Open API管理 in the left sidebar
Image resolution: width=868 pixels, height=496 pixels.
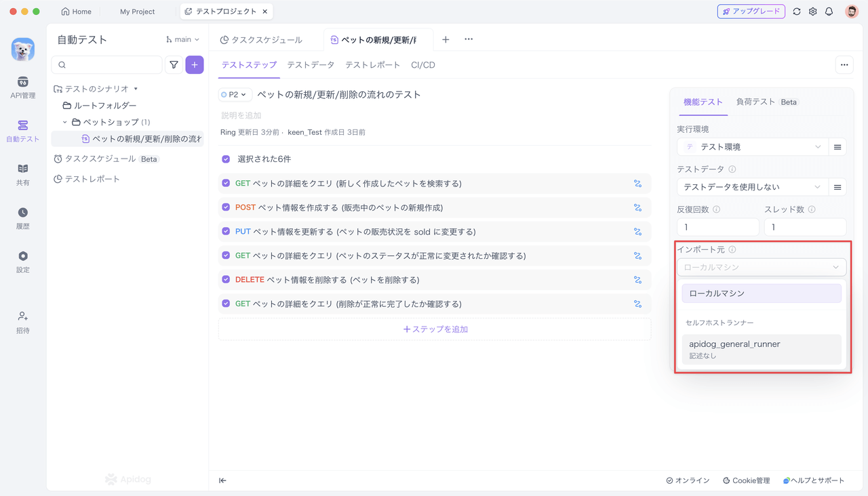pos(23,88)
